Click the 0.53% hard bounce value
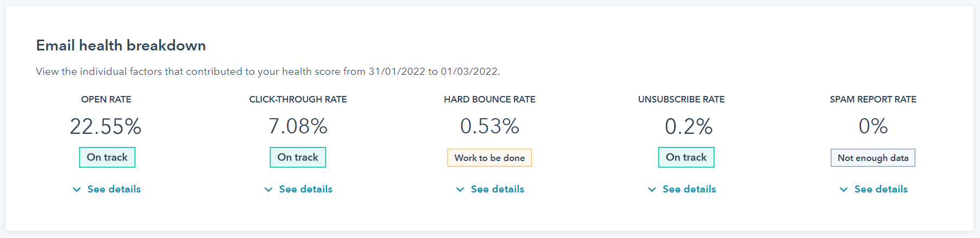 pos(489,126)
